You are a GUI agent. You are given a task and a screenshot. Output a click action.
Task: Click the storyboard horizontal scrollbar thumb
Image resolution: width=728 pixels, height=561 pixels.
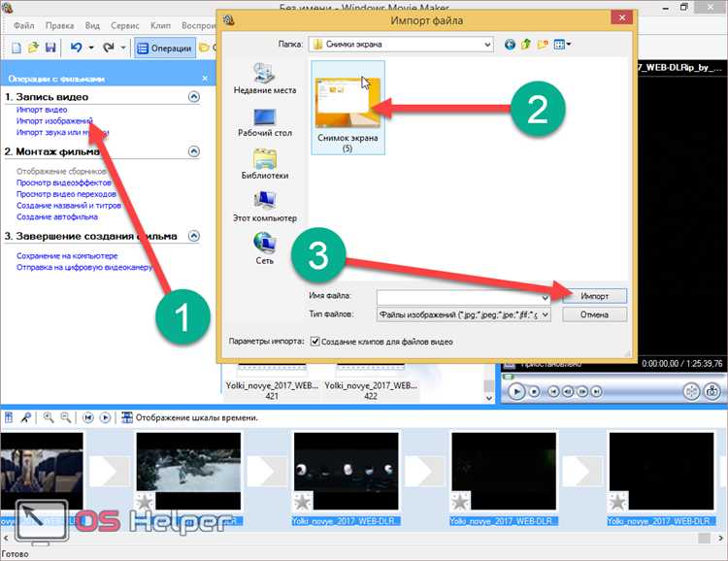click(704, 538)
